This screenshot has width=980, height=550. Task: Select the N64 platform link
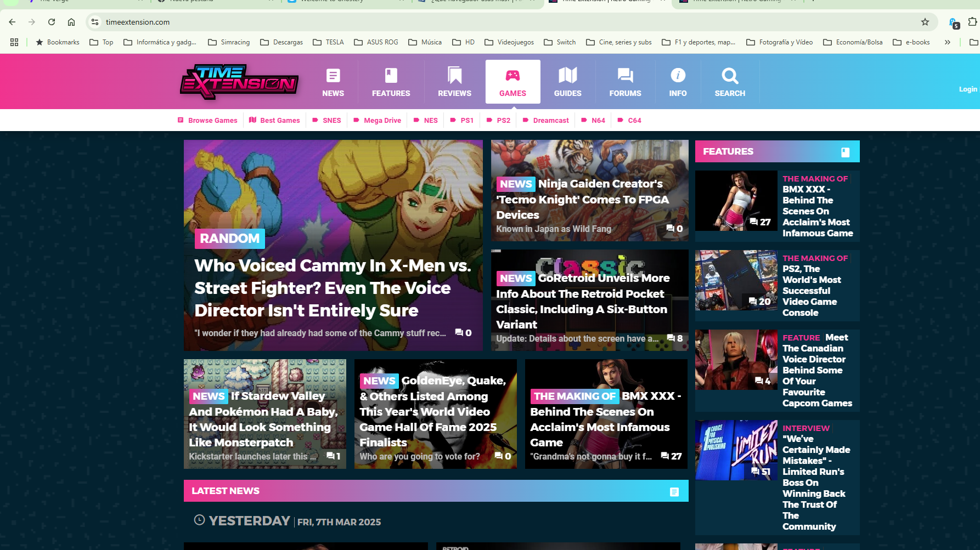point(593,120)
